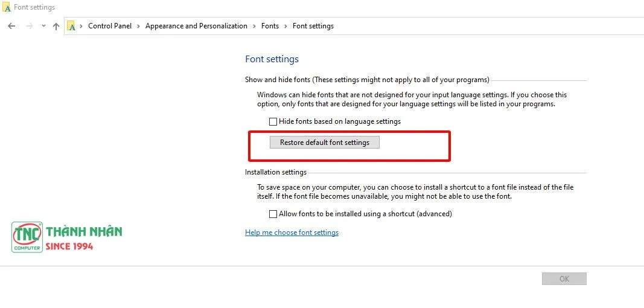644x308 pixels.
Task: Click the Font settings title bar icon
Action: [7, 8]
